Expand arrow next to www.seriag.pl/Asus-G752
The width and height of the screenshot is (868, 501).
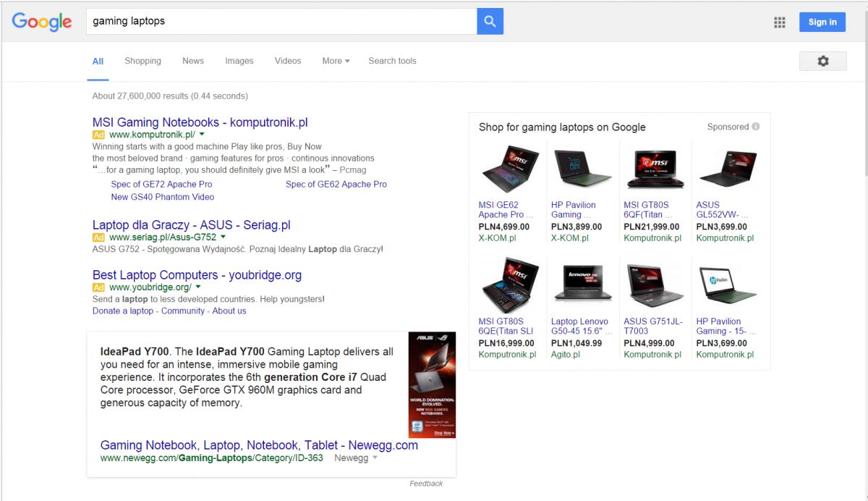click(x=223, y=237)
